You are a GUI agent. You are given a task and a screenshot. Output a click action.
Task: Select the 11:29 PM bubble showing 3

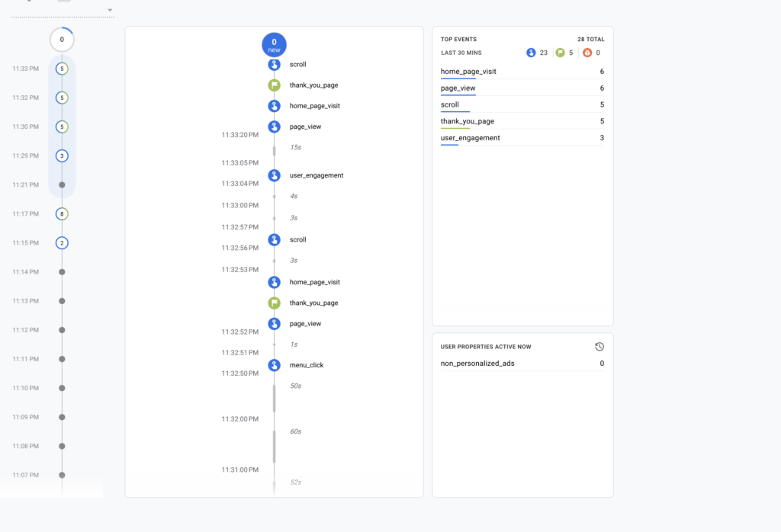click(62, 155)
